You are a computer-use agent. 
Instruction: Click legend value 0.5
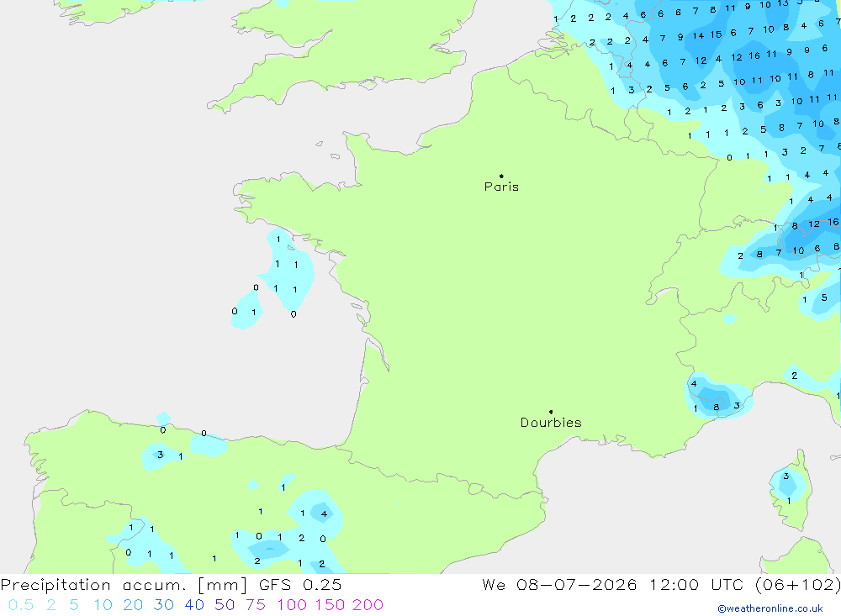pos(21,605)
